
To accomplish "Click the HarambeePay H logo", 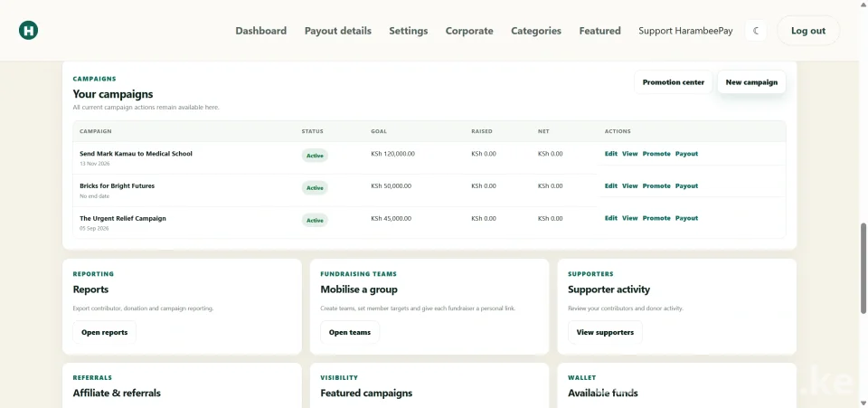I will coord(28,31).
